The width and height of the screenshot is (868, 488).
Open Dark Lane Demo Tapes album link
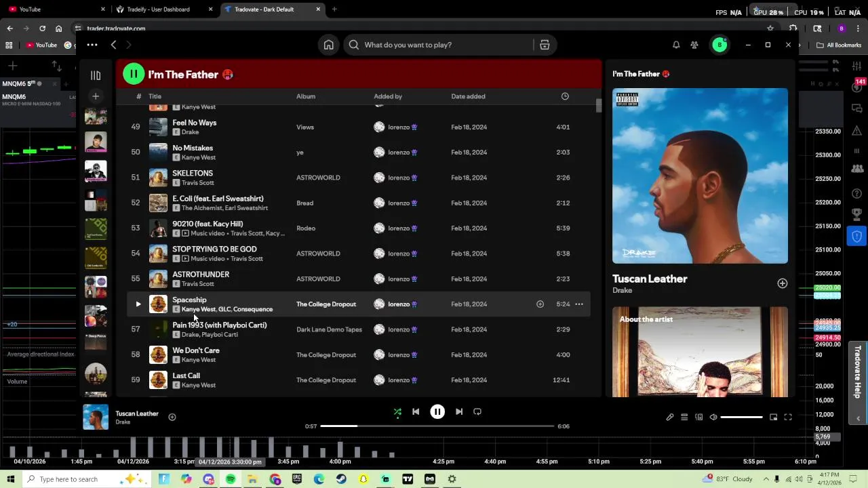(x=329, y=329)
